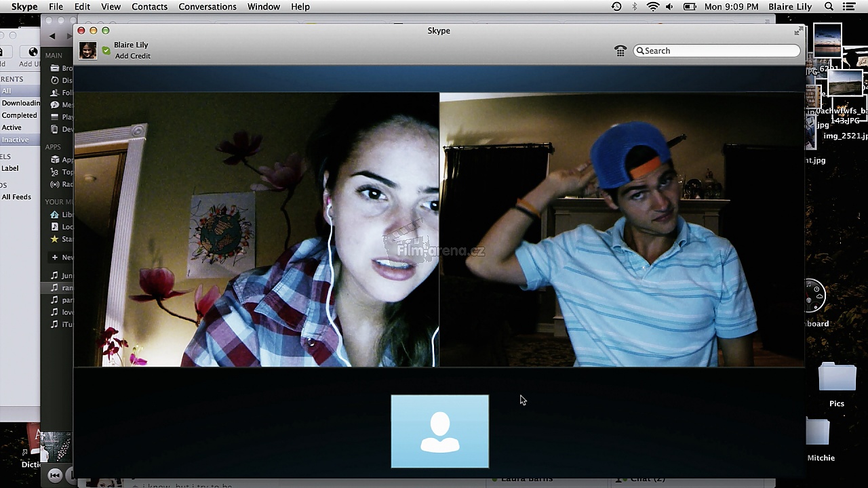Click the battery status icon
868x488 pixels.
[690, 7]
